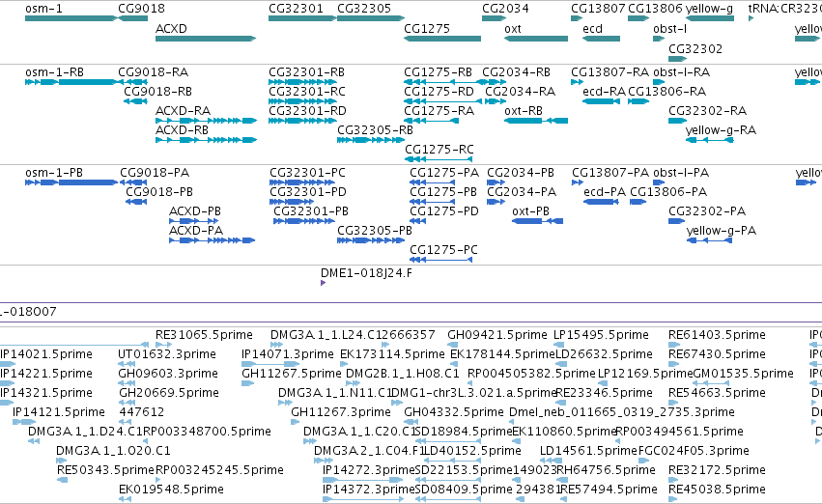This screenshot has width=822, height=504.
Task: Select the CG9018-RA transcript
Action: [133, 82]
